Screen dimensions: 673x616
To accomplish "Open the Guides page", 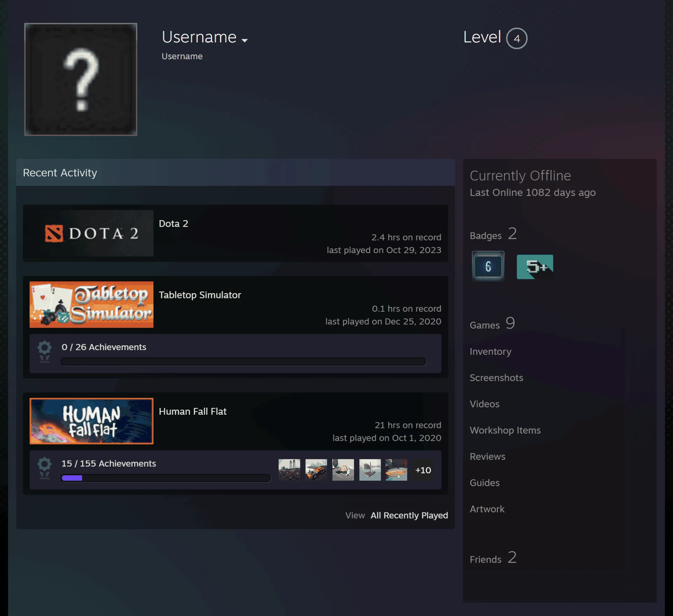I will pos(484,483).
